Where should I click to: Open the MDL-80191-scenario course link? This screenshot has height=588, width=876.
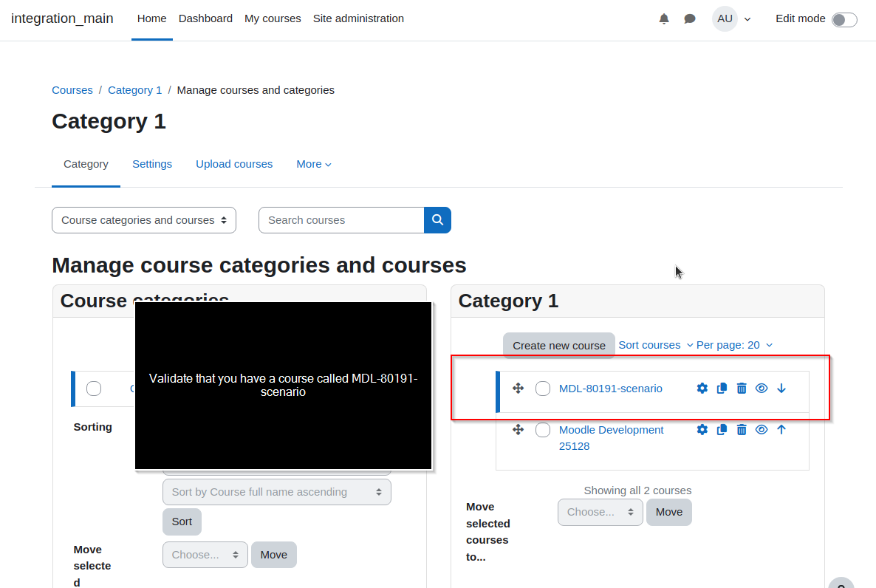[x=611, y=389]
